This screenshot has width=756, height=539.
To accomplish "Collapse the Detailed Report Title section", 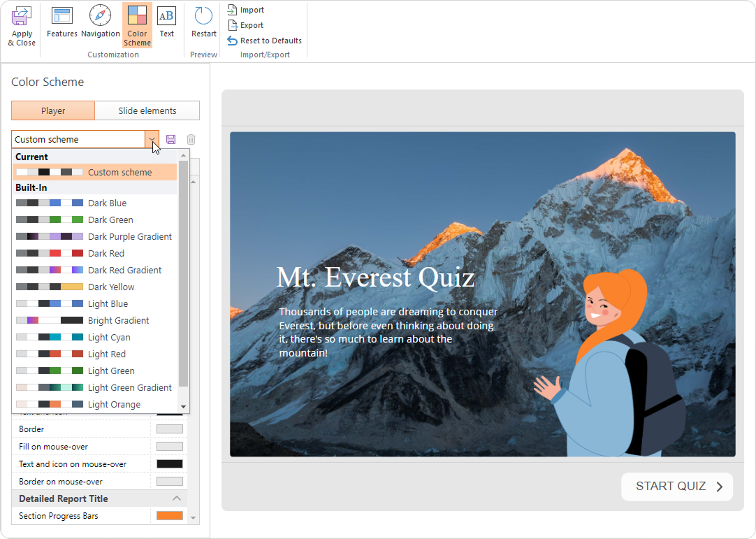I will [177, 498].
